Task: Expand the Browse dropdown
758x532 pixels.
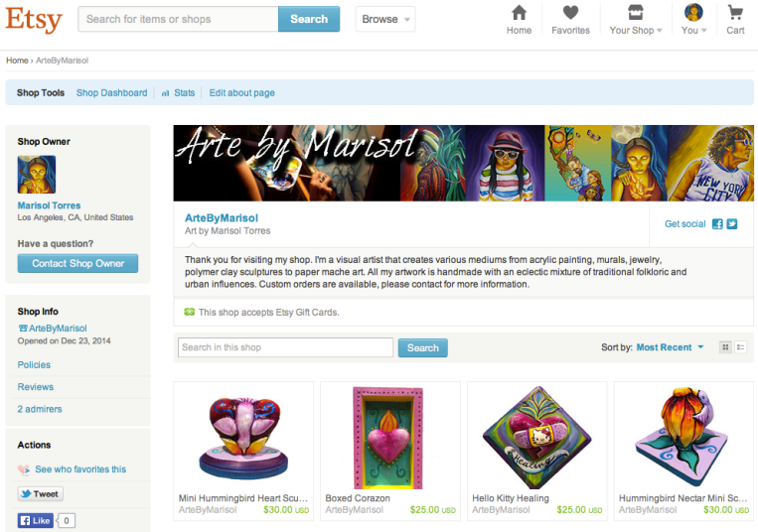Action: tap(385, 19)
